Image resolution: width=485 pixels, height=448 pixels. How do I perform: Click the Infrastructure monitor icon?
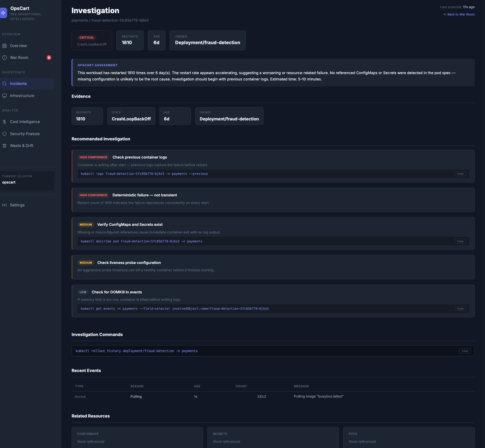click(x=4, y=96)
